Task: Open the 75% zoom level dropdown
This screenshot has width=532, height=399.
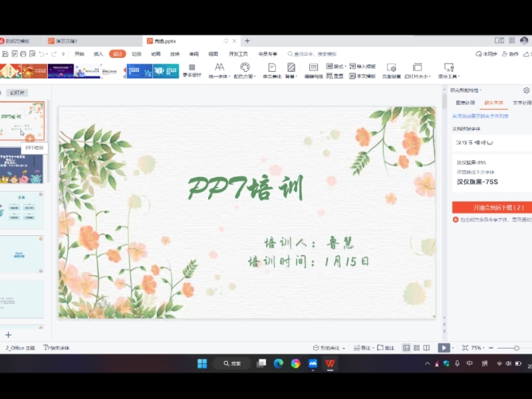Action: click(478, 348)
